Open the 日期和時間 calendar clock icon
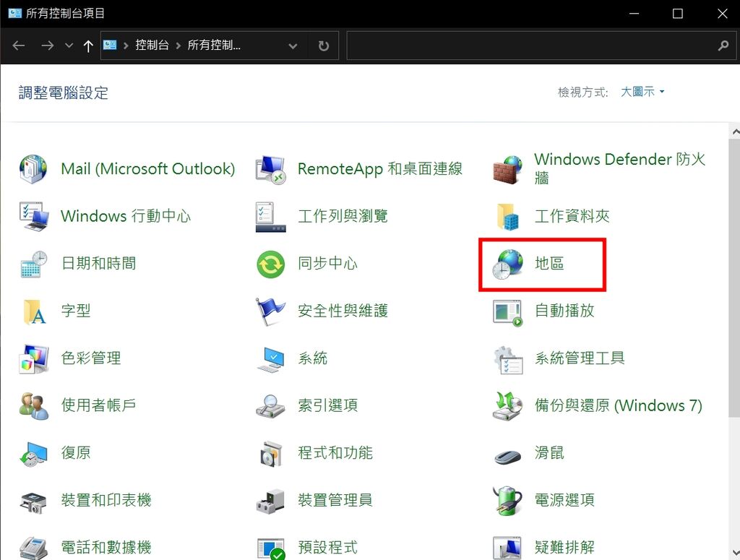Image resolution: width=740 pixels, height=560 pixels. pyautogui.click(x=34, y=264)
